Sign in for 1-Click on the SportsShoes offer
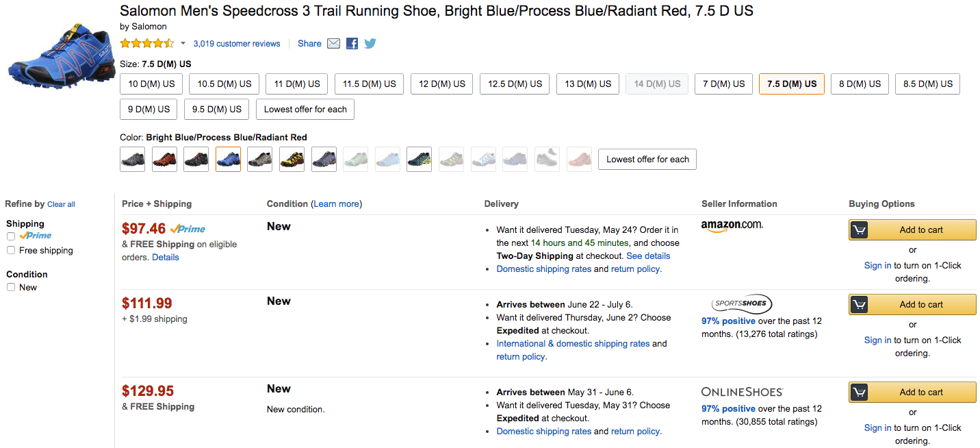980x448 pixels. [877, 340]
